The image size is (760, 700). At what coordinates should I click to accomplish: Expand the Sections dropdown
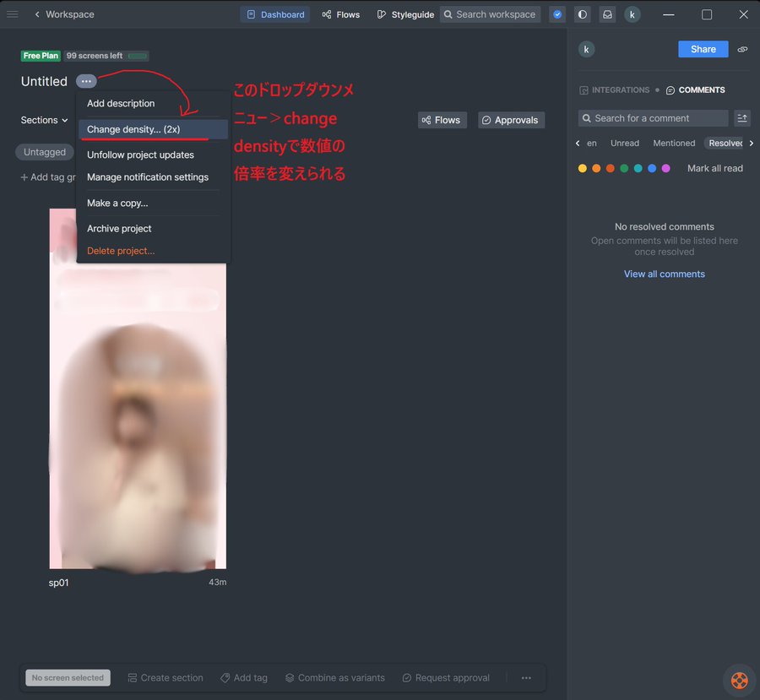(44, 120)
